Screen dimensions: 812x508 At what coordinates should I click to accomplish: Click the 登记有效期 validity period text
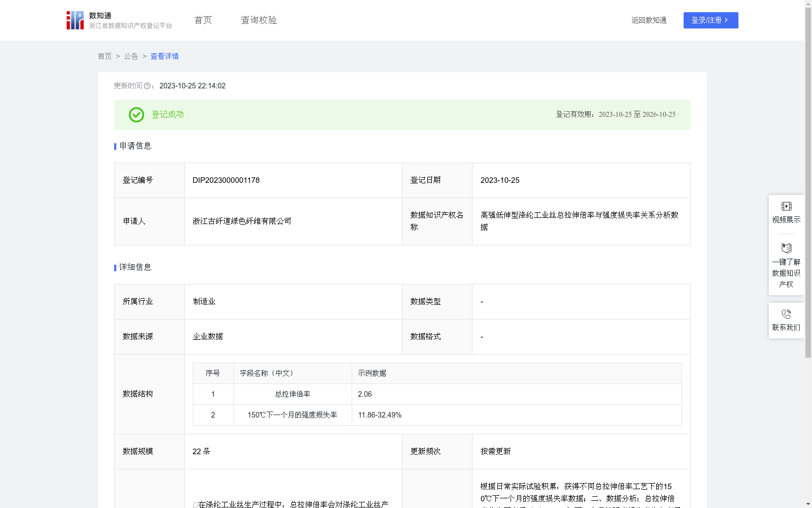[x=616, y=115]
